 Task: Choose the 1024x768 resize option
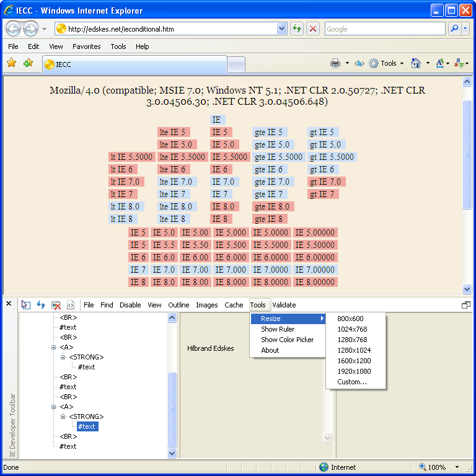click(352, 329)
